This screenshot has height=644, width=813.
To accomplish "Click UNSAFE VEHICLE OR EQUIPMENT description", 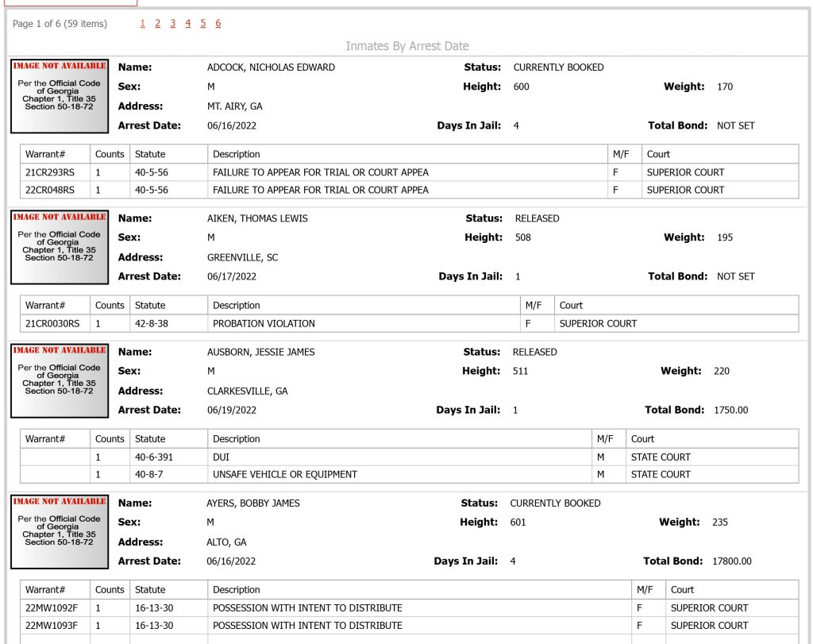I will 285,474.
